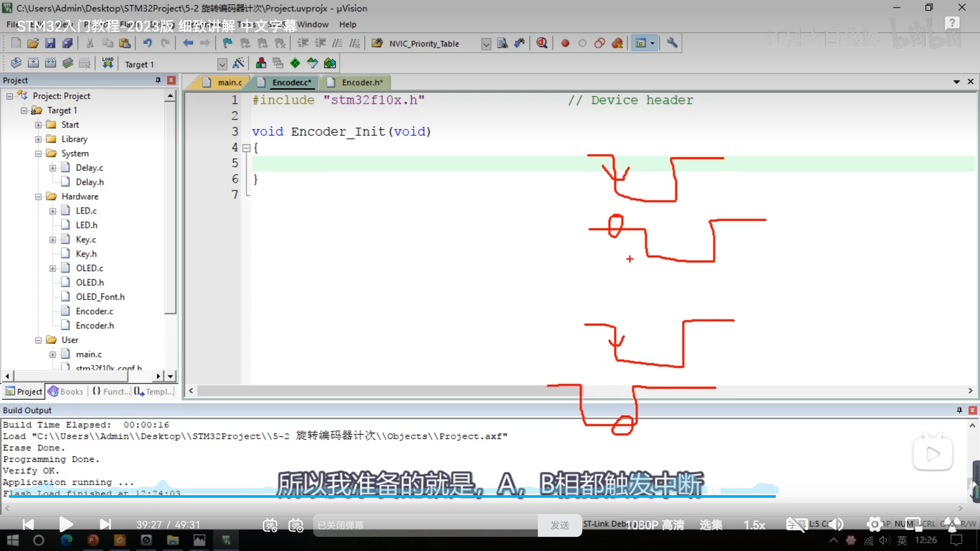Click the Save All files icon
The image size is (980, 551).
(x=68, y=43)
